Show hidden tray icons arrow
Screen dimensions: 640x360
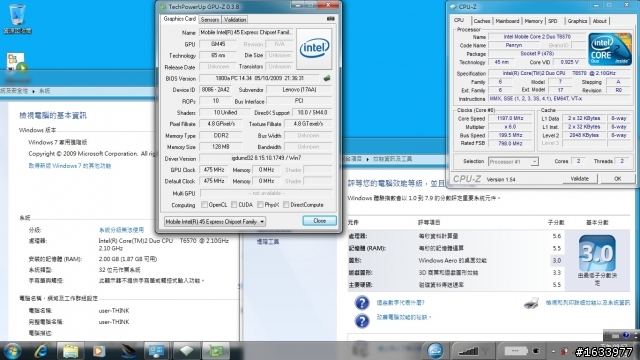tap(553, 351)
